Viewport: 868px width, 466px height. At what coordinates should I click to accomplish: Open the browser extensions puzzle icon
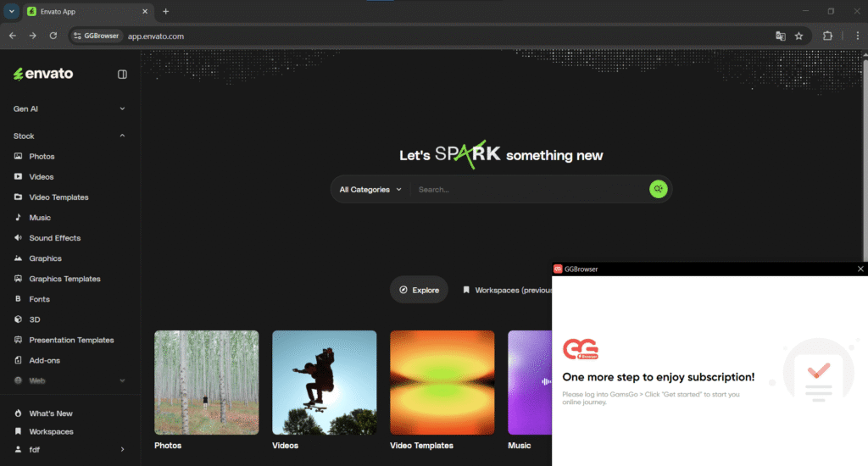pyautogui.click(x=827, y=36)
